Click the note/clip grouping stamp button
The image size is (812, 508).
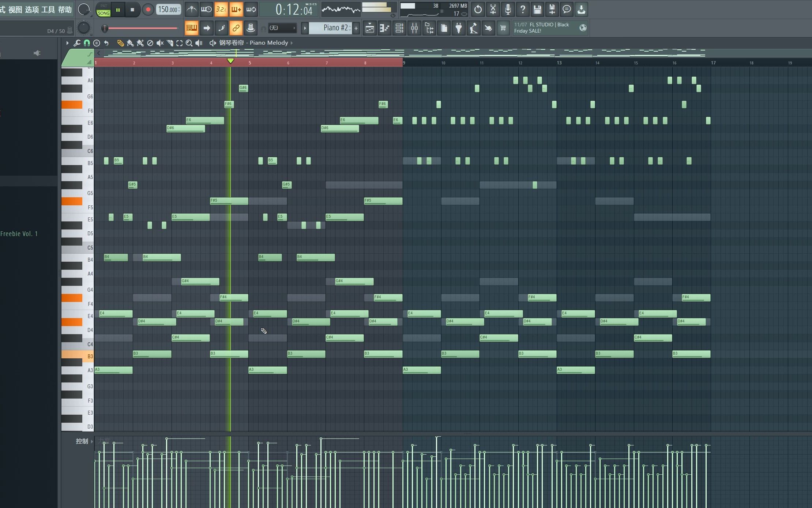[x=251, y=28]
